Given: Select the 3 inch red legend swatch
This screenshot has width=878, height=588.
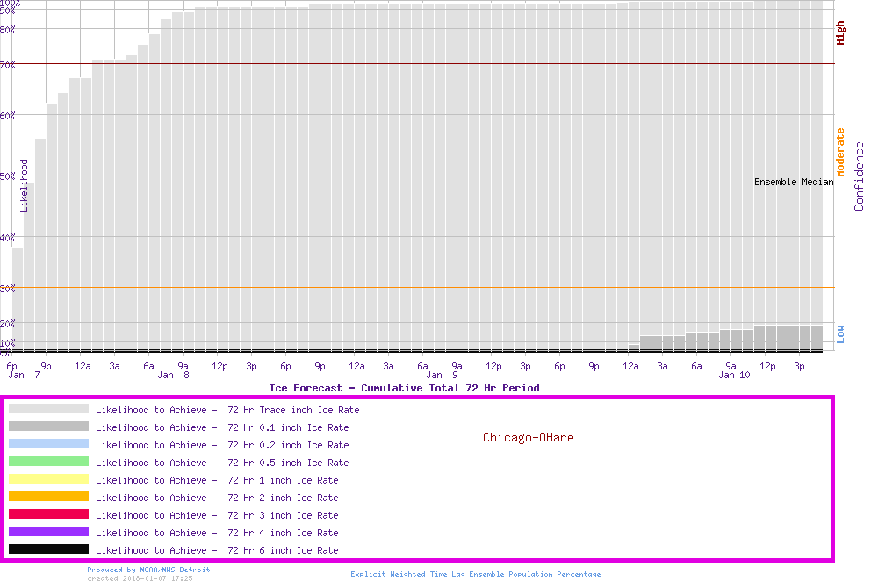Looking at the screenshot, I should pos(48,514).
